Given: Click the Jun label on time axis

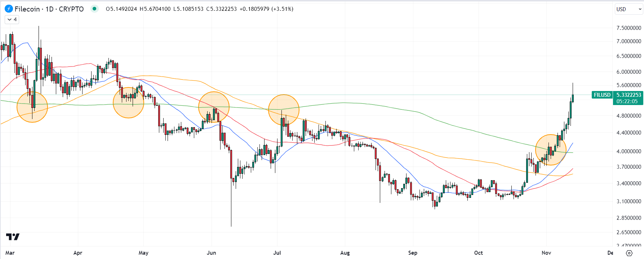Looking at the screenshot, I should (212, 253).
